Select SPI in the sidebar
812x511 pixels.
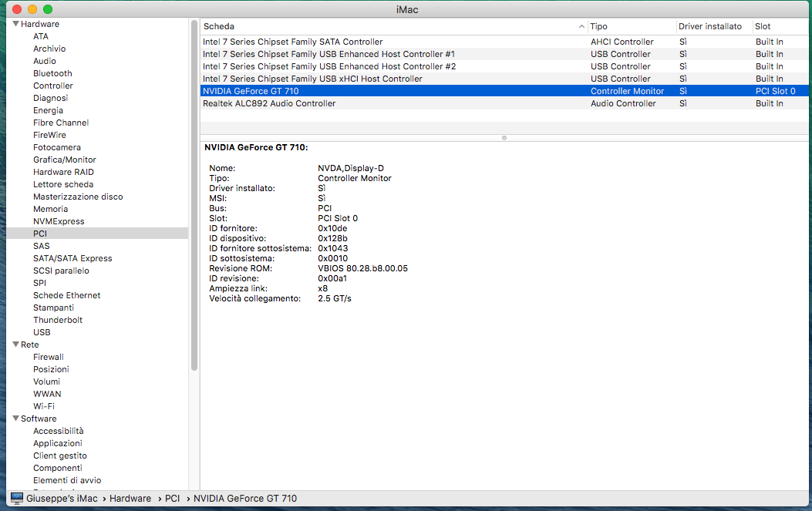click(40, 283)
